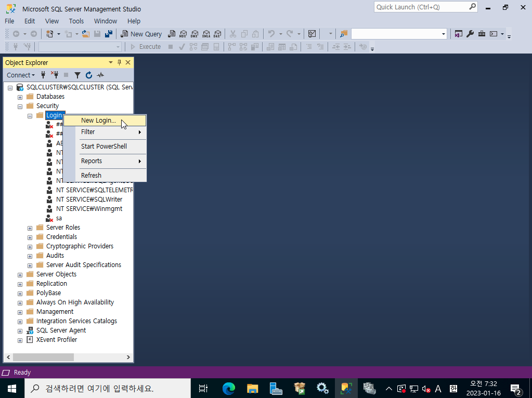Launch Microsoft Edge from the taskbar
The height and width of the screenshot is (398, 532).
point(229,389)
